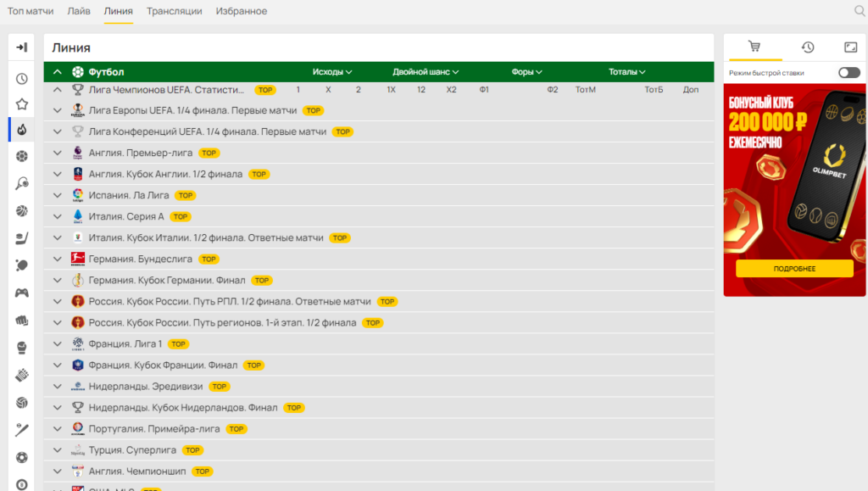Open Нидерланды. Кубок Нидерландов. Финал row
Image resolution: width=868 pixels, height=491 pixels.
pyautogui.click(x=379, y=407)
